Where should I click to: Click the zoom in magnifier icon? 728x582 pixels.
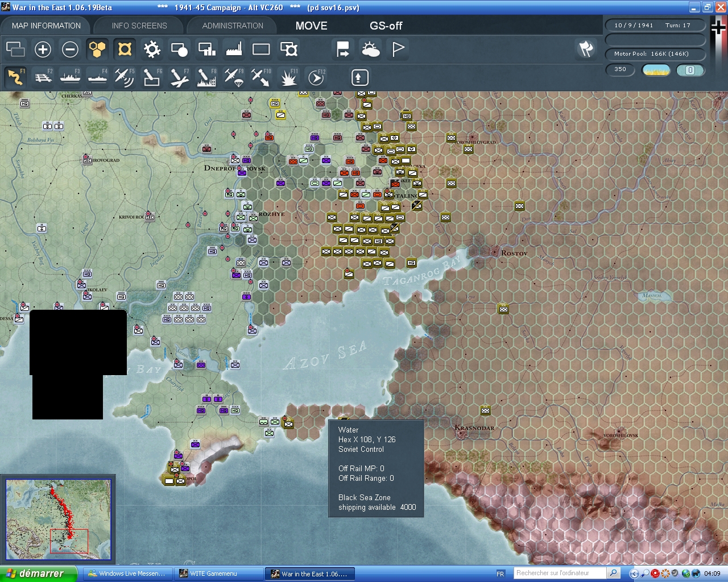43,49
